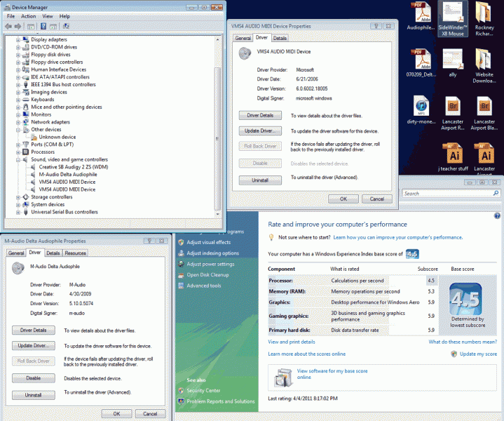Switch to General tab in VMS4 properties
Image resolution: width=504 pixels, height=421 pixels.
(243, 38)
